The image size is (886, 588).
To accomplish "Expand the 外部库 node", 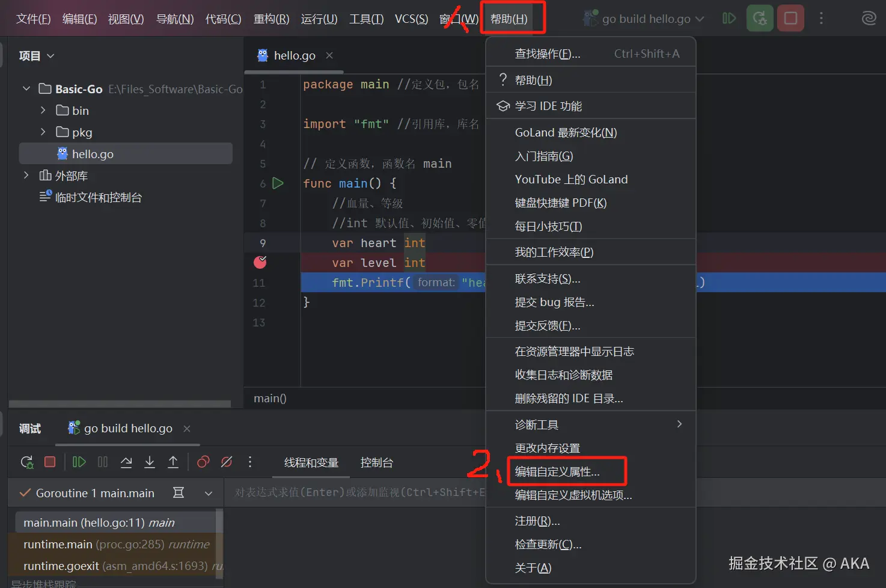I will coord(26,176).
